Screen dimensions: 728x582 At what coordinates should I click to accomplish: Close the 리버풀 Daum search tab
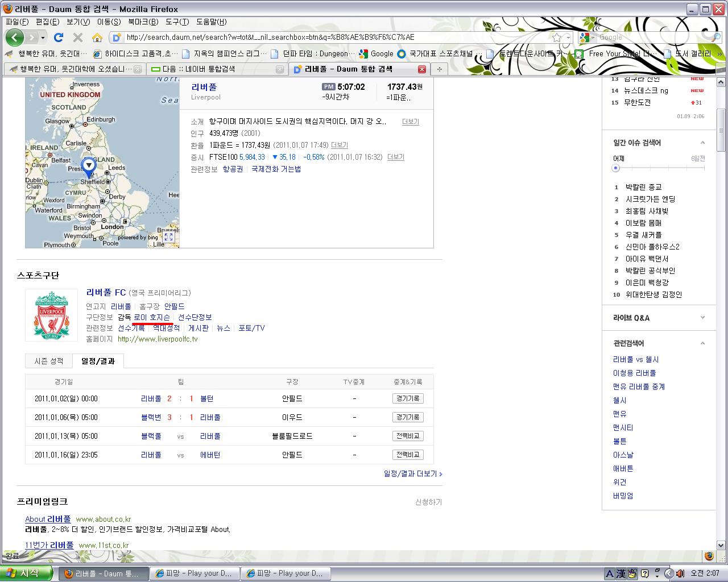point(421,69)
